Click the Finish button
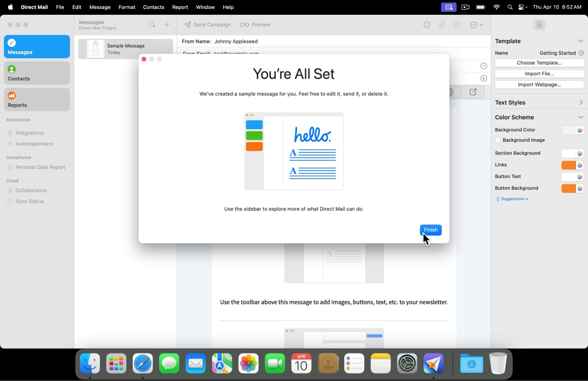 point(431,230)
